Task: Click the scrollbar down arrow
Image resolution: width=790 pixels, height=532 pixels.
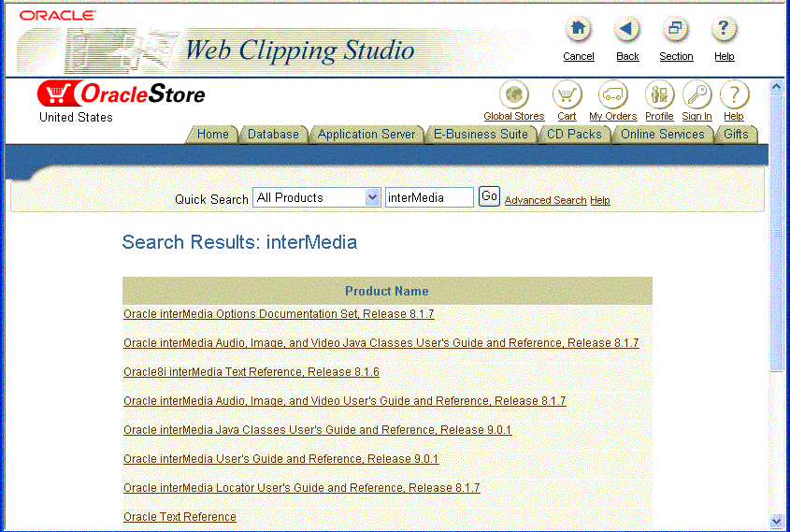Action: pos(776,521)
